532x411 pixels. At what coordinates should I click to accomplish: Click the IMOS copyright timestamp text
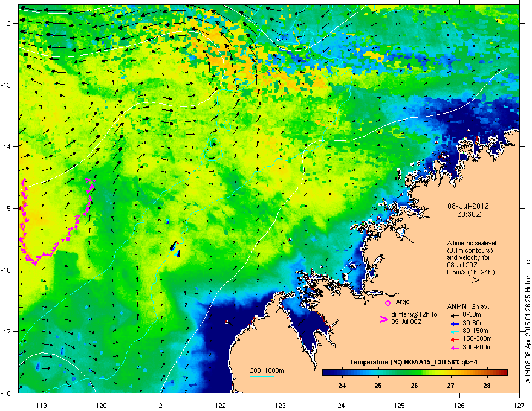(528, 322)
